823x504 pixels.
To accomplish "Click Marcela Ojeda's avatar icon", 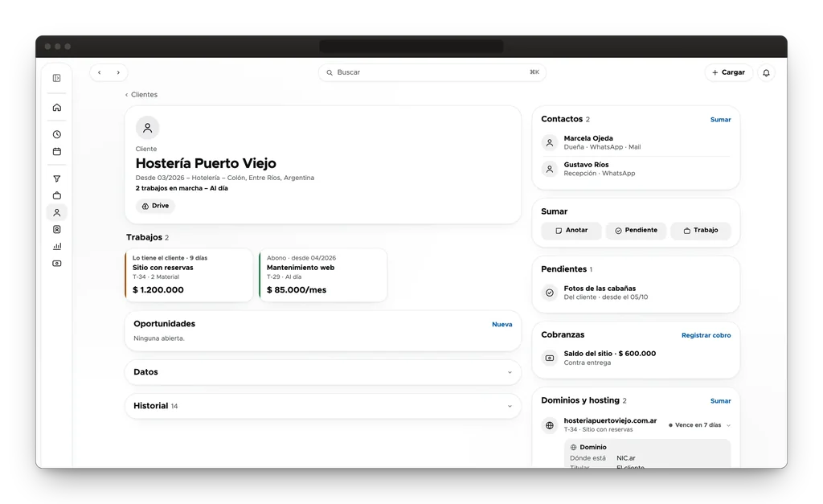I will tap(550, 142).
